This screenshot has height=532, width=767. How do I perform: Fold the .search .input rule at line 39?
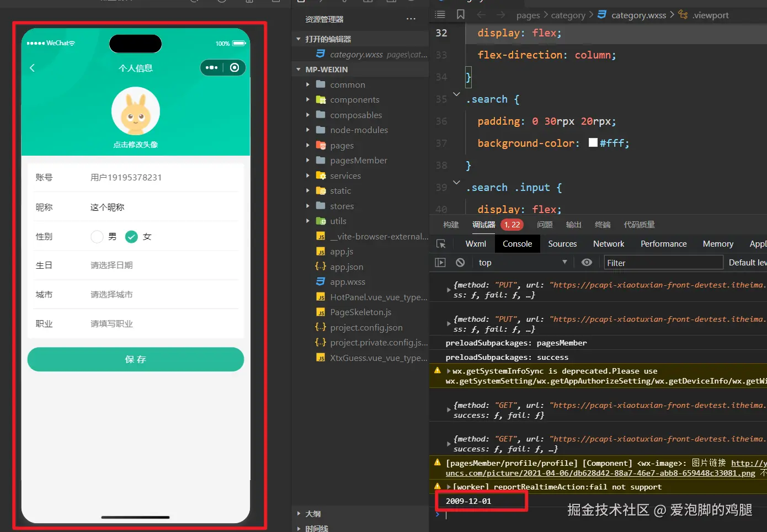pyautogui.click(x=456, y=182)
